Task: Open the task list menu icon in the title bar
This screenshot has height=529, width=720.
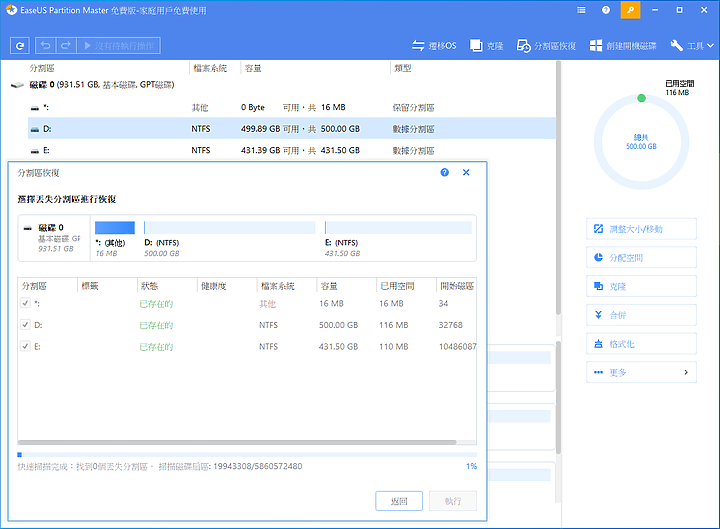Action: click(x=581, y=10)
